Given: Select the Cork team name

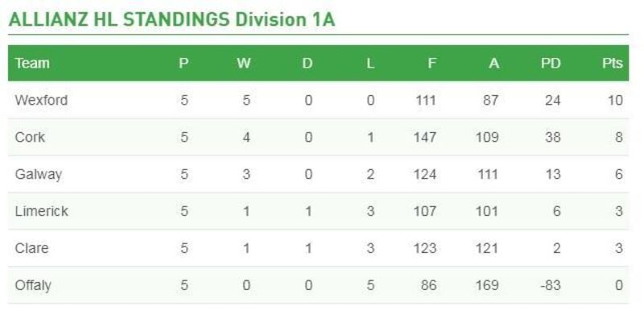Looking at the screenshot, I should (x=30, y=137).
